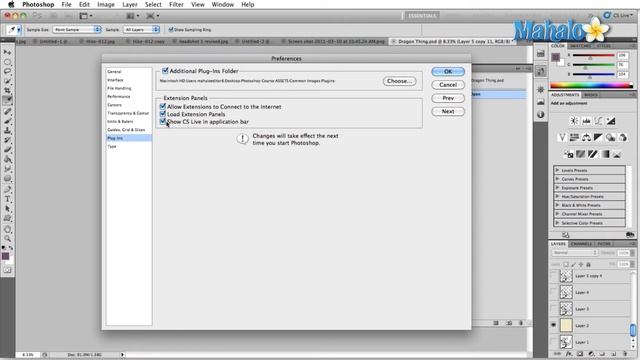Click the Brightness/Contrast adjustment icon
640x360 pixels.
pos(574,121)
